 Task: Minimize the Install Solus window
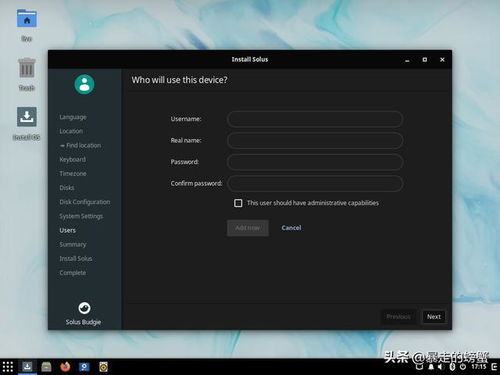click(407, 60)
